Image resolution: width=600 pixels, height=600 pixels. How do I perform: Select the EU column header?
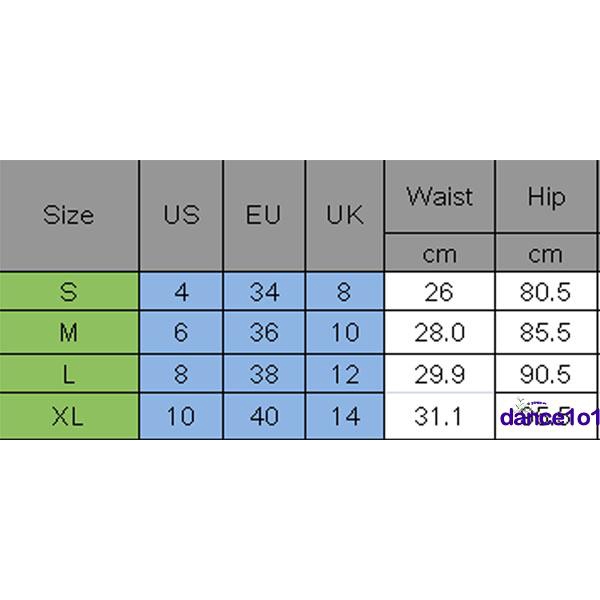(x=263, y=215)
